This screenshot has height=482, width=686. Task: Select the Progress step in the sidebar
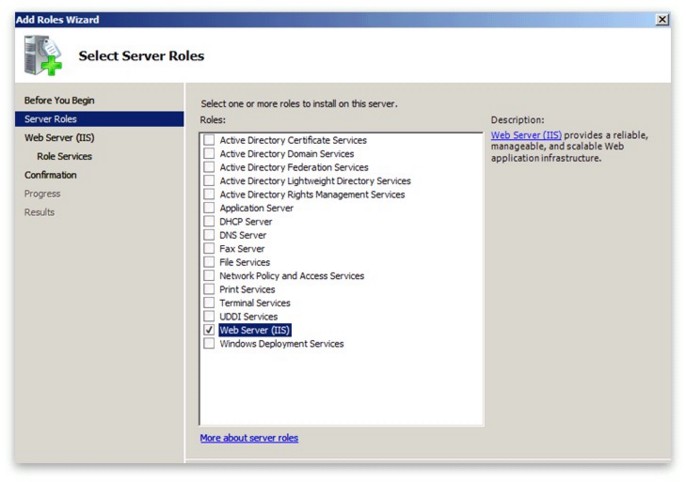pyautogui.click(x=42, y=194)
